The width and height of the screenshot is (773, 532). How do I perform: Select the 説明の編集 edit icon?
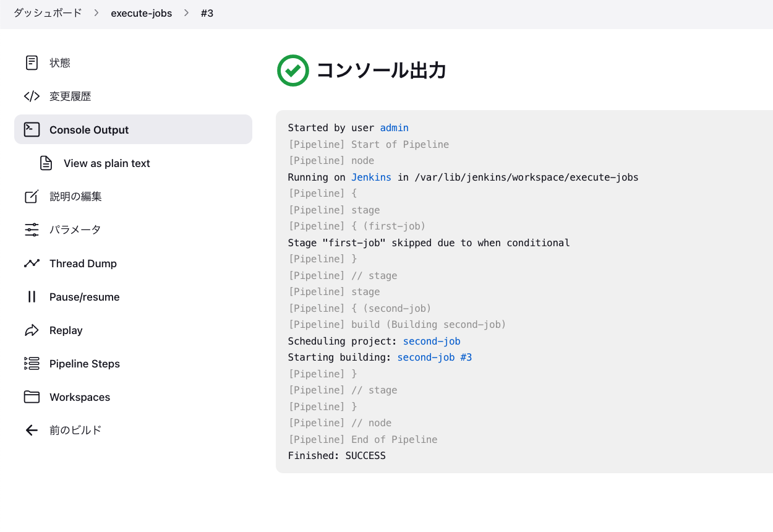32,196
